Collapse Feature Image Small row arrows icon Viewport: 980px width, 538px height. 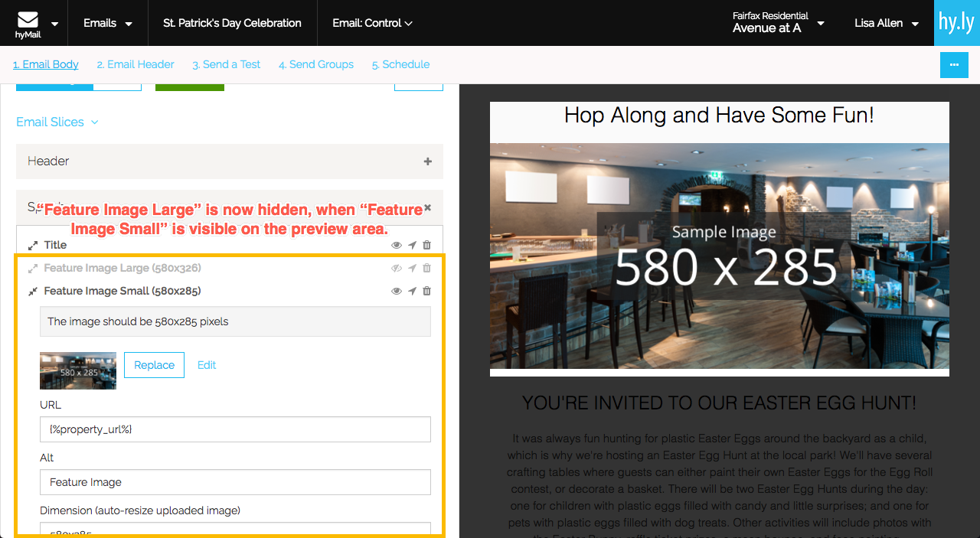click(33, 292)
